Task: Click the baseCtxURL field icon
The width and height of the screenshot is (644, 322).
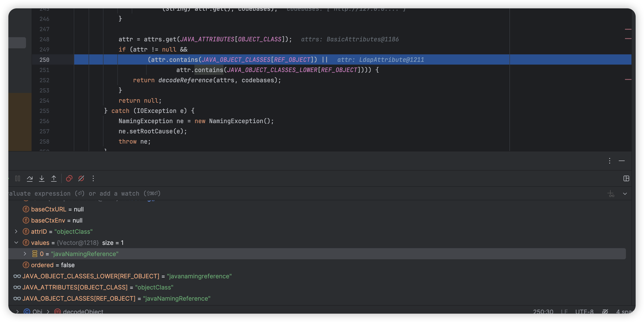Action: pos(26,209)
